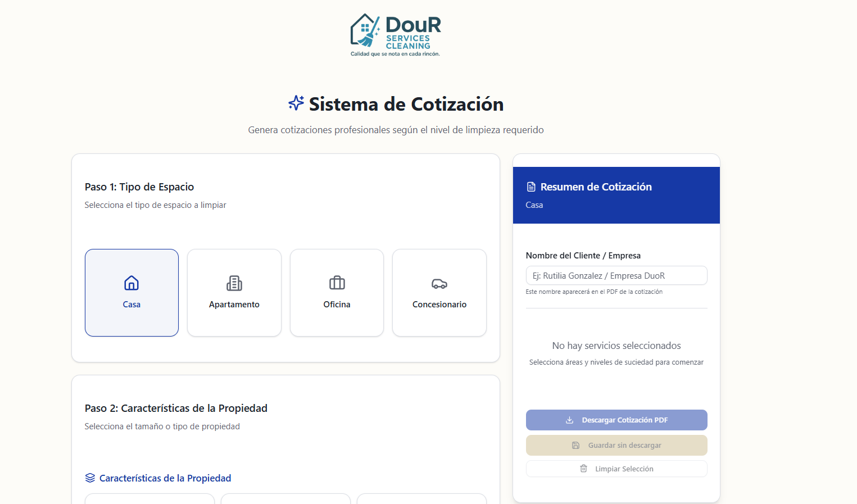Screen dimensions: 857x504
Task: Click Selecciona el tamaño o tipo de propiedad
Action: 162,426
